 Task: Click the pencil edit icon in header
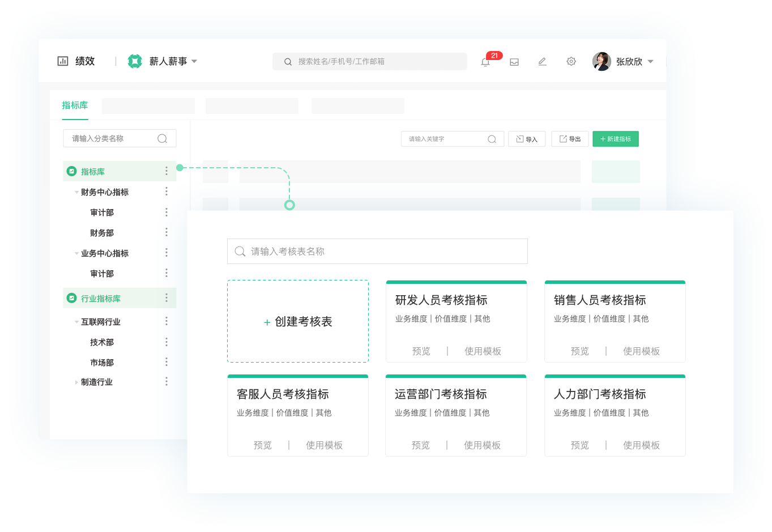pos(542,61)
